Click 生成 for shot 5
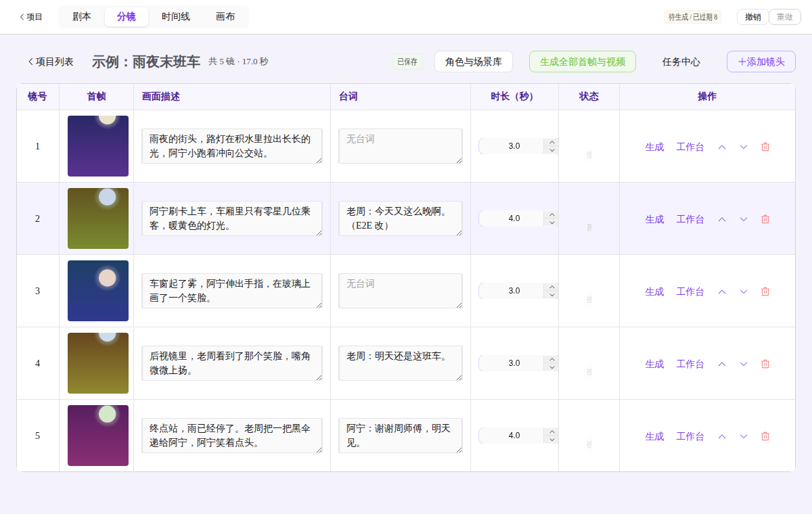The height and width of the screenshot is (514, 812). click(x=654, y=436)
